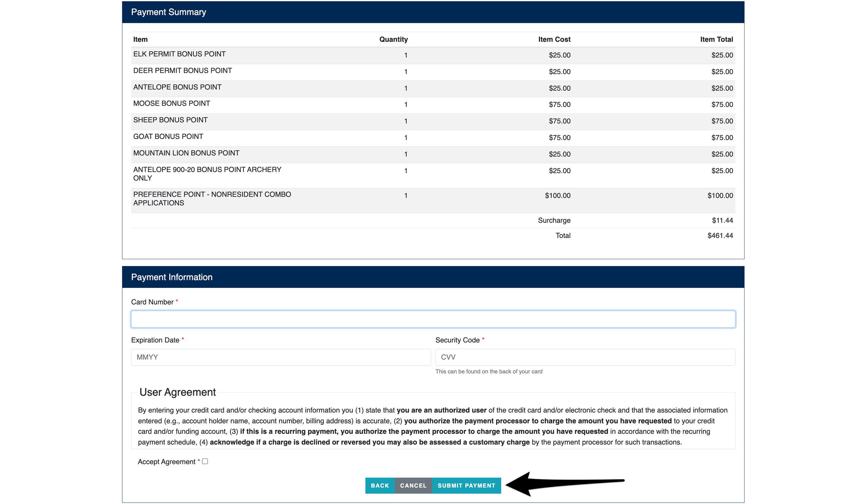
Task: Click the Back button
Action: pyautogui.click(x=380, y=485)
